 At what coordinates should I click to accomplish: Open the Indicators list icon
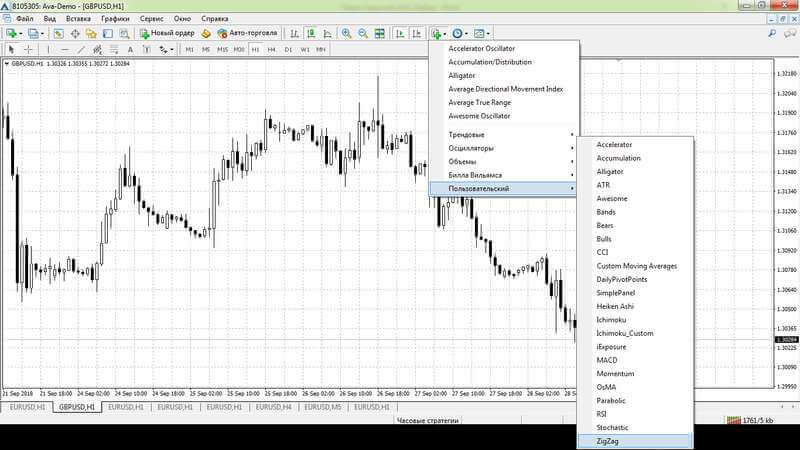(436, 34)
